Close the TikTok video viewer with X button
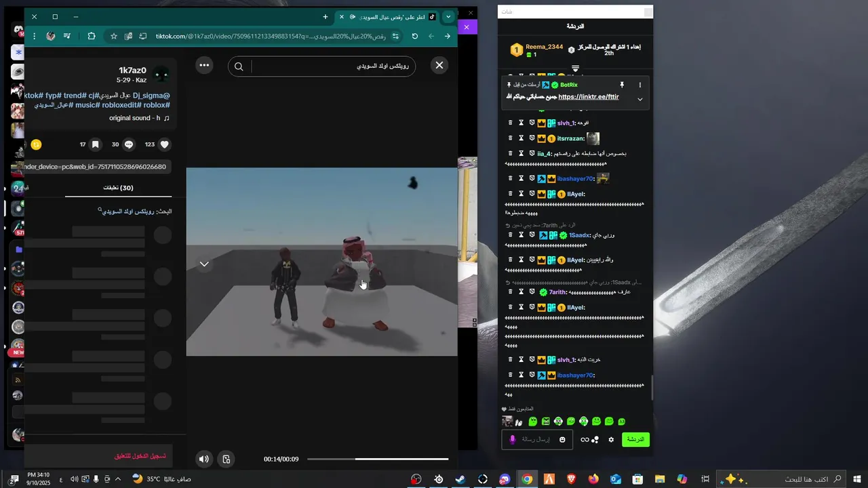 point(439,65)
